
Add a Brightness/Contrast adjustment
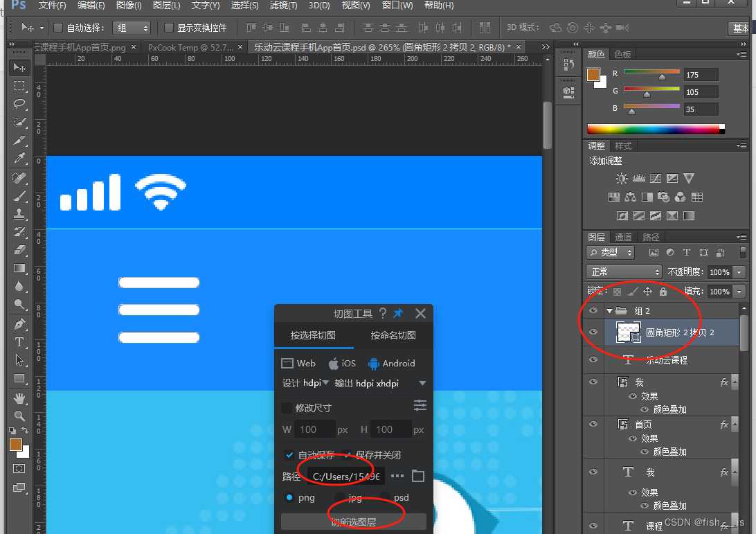coord(622,179)
